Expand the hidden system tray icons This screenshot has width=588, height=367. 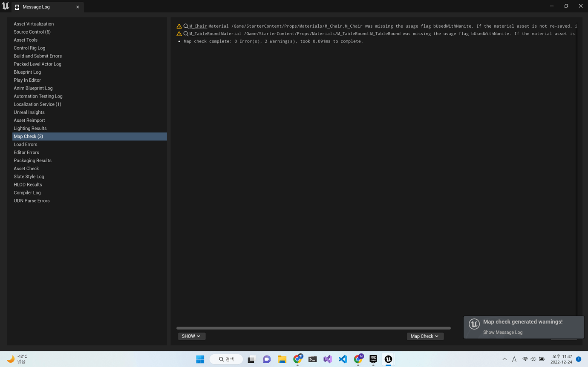click(x=504, y=359)
